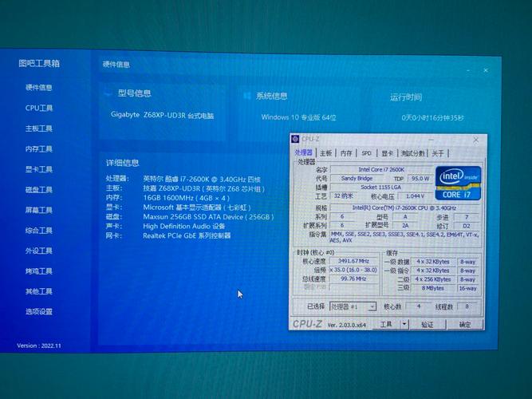Click the 4 x 256 KBytes cache value
The image size is (532, 399).
coord(432,279)
